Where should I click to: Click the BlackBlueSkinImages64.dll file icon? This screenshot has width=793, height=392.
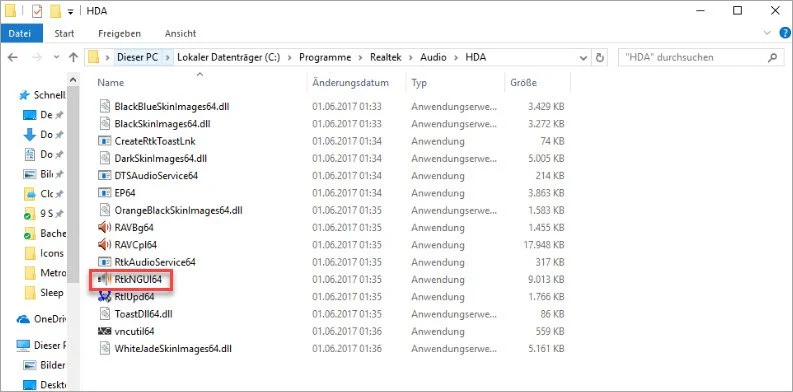(104, 106)
